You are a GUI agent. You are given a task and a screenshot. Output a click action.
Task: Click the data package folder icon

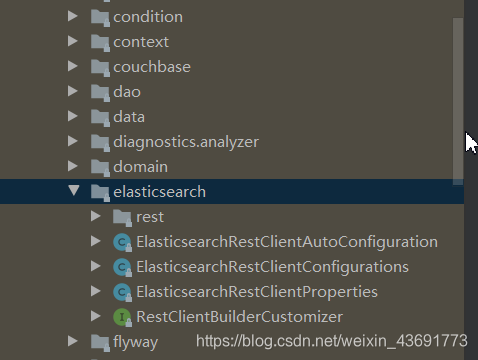[x=100, y=117]
